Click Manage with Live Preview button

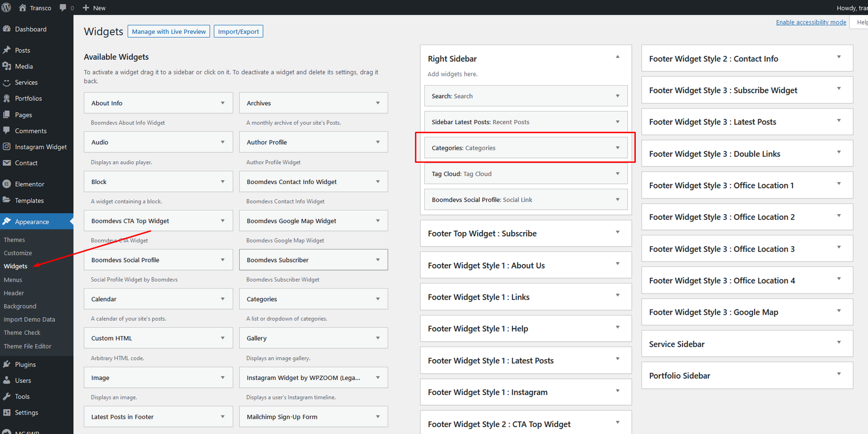tap(169, 31)
